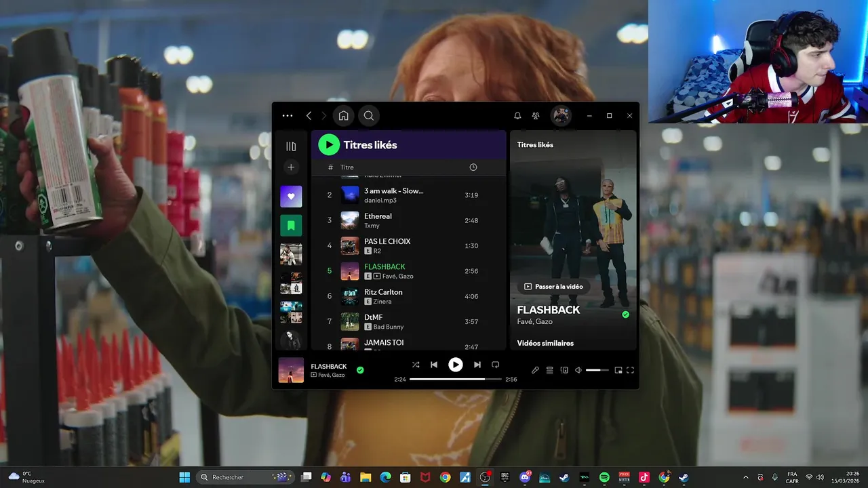868x488 pixels.
Task: Seek on the song progress bar
Action: click(x=456, y=380)
